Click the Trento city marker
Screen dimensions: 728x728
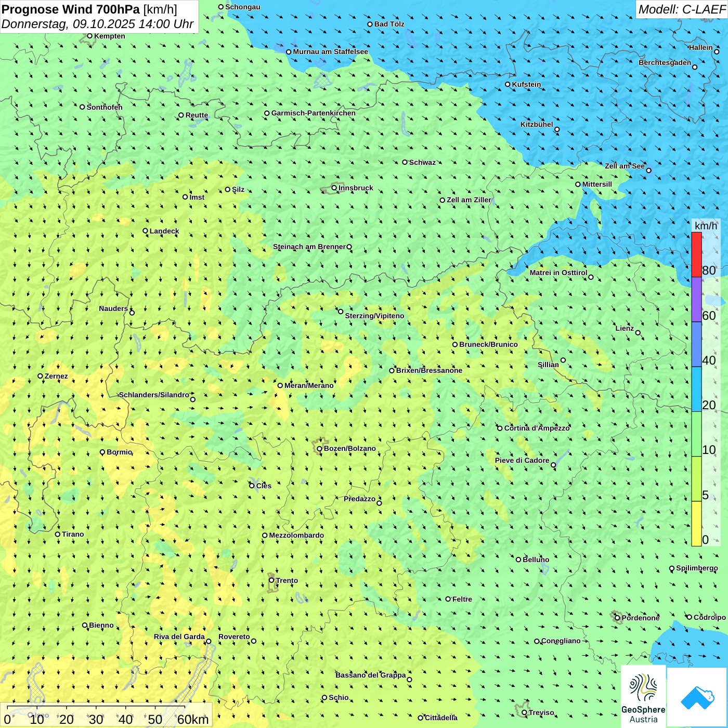pos(271,580)
